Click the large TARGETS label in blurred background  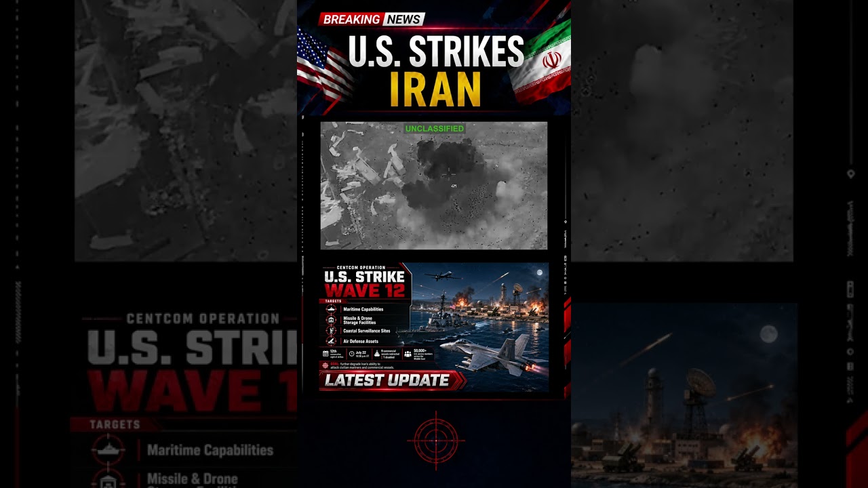(x=115, y=425)
